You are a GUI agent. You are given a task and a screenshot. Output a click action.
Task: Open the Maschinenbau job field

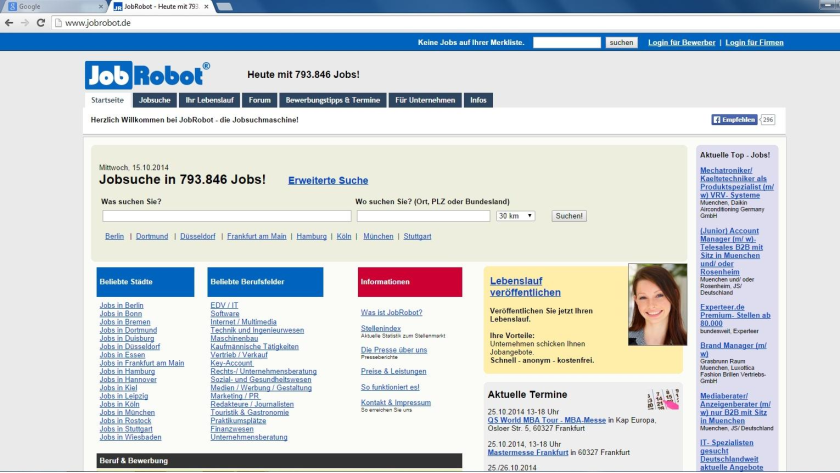pyautogui.click(x=234, y=339)
